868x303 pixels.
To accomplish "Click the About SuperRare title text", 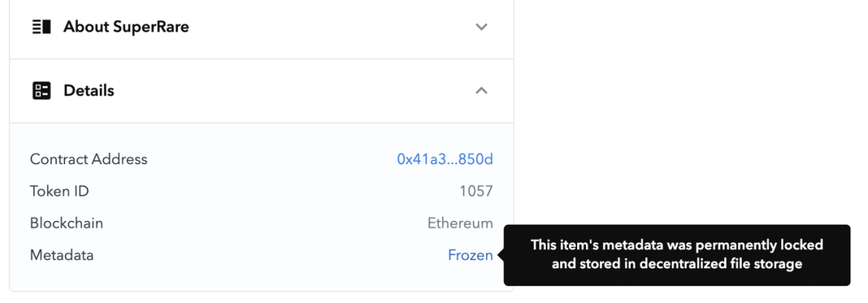I will [126, 27].
